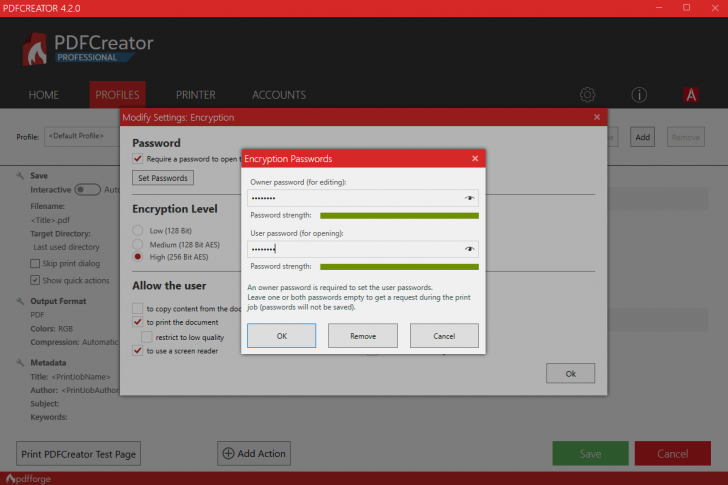
Task: Reveal owner password with eye icon
Action: coord(469,198)
